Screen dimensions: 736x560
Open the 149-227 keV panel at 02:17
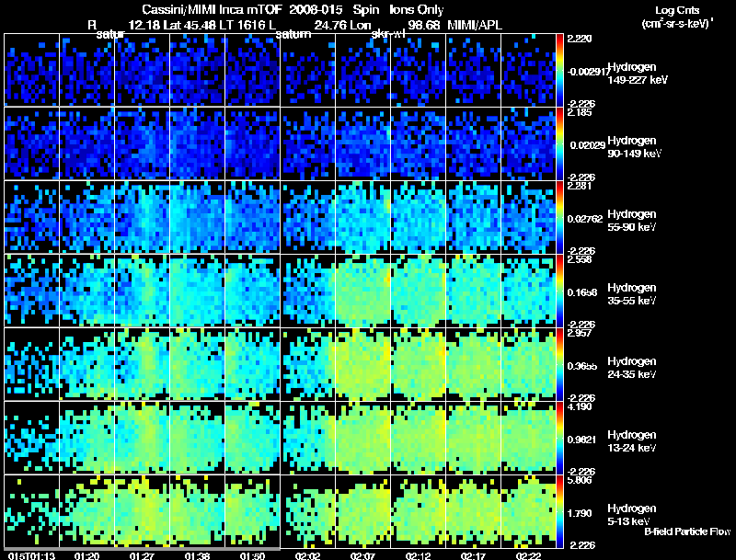pos(473,70)
